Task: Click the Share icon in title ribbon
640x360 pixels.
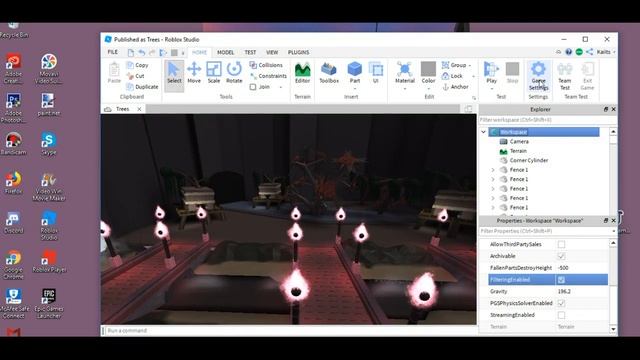Action: [589, 52]
